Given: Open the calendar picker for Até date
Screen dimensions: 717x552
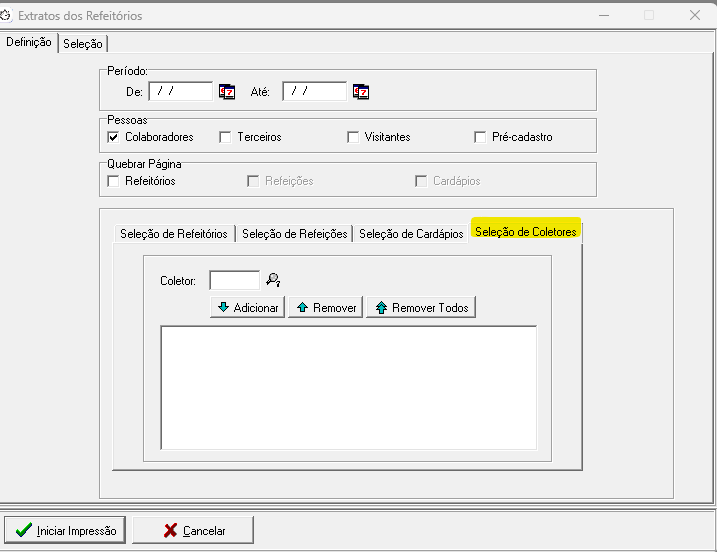Looking at the screenshot, I should [361, 92].
